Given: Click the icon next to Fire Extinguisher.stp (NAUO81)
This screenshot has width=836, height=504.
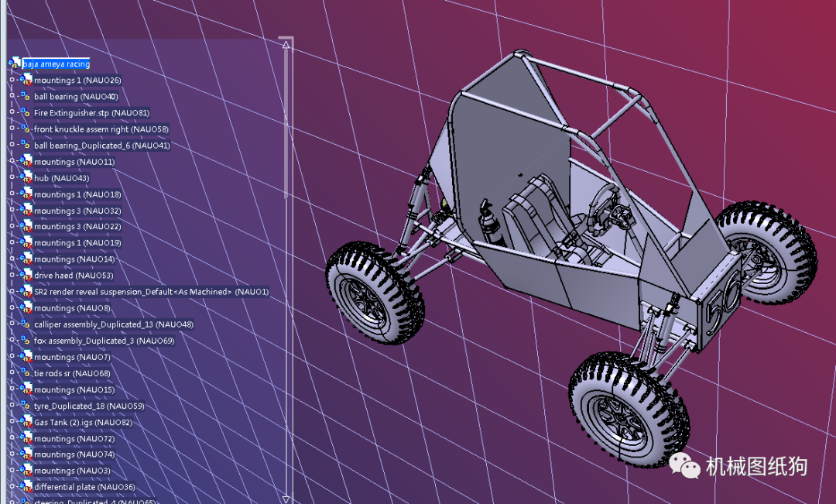Looking at the screenshot, I should coord(26,112).
